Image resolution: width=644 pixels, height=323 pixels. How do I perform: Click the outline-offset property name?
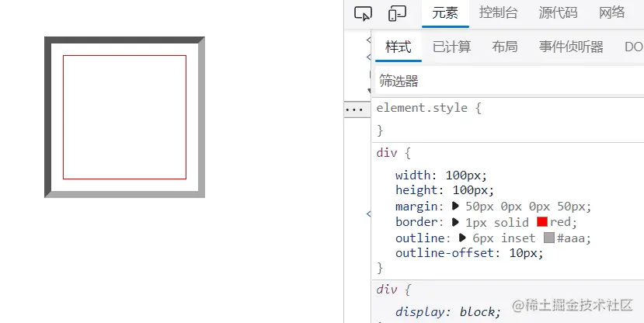click(x=445, y=253)
